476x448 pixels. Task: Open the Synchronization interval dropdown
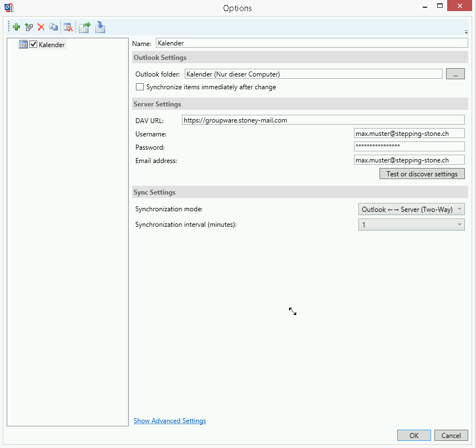[411, 225]
